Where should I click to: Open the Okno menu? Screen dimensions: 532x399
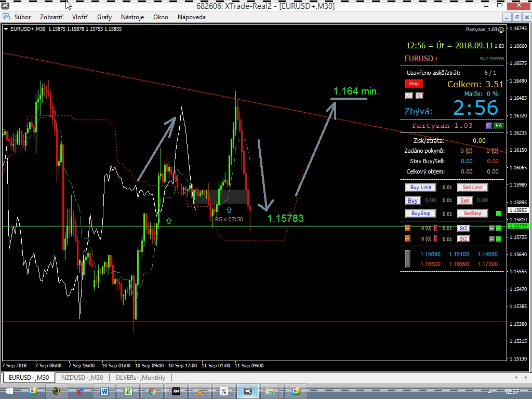tap(161, 17)
